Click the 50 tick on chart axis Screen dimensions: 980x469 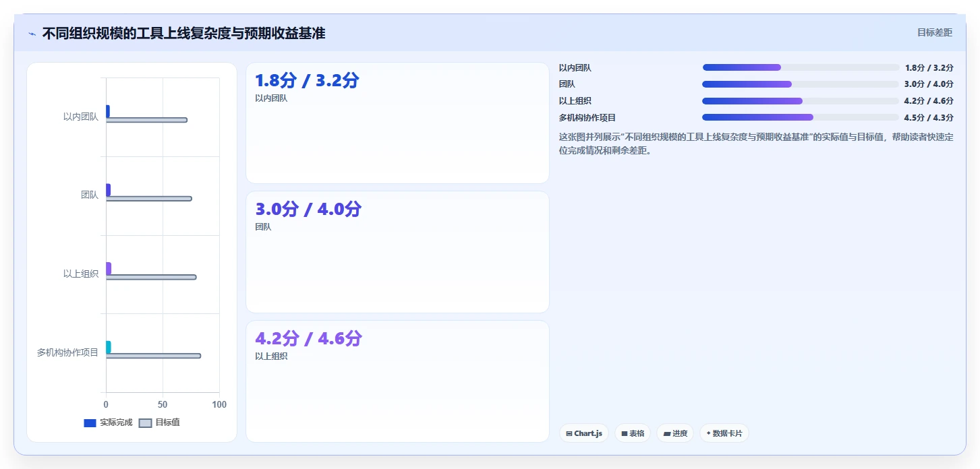click(163, 404)
